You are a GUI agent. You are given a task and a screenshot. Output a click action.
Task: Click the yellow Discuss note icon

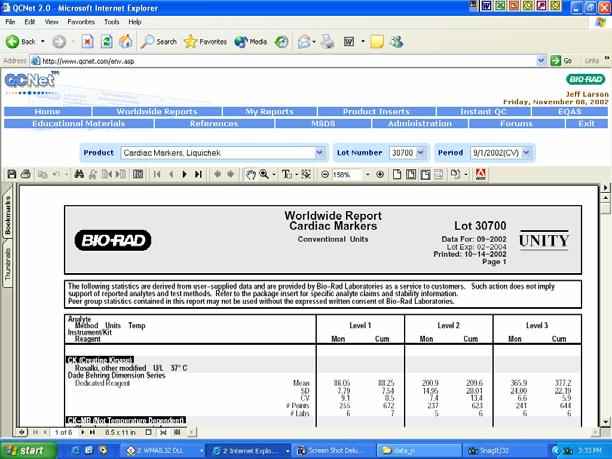[x=377, y=41]
